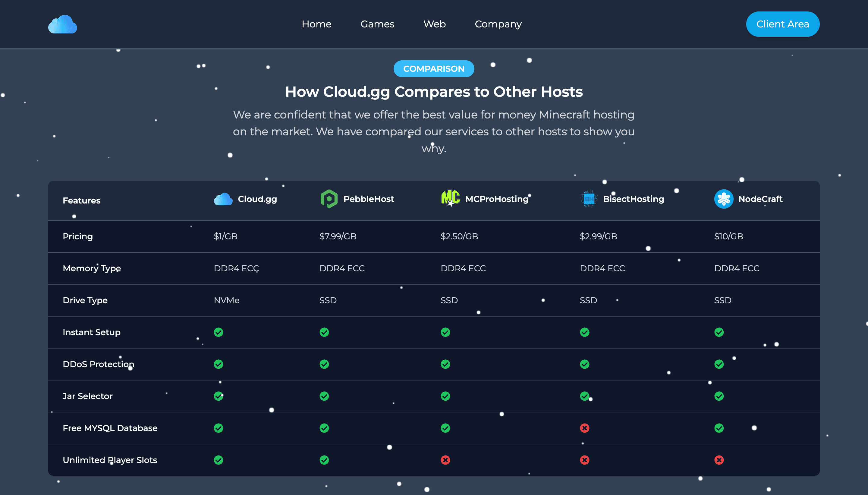The width and height of the screenshot is (868, 495).
Task: Select the "NVMe" drive type cell
Action: point(227,300)
